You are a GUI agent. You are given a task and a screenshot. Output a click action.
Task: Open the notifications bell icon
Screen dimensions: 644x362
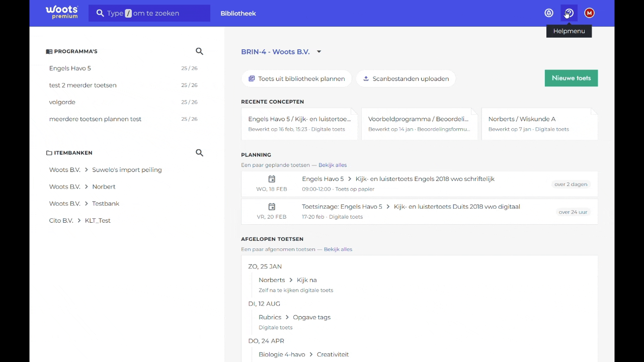click(549, 13)
